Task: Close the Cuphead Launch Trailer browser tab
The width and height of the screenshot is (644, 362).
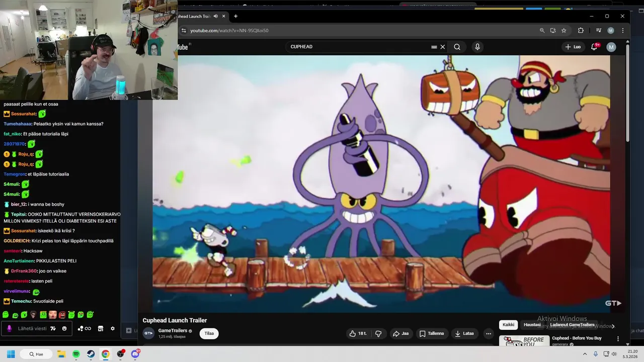Action: (x=224, y=16)
